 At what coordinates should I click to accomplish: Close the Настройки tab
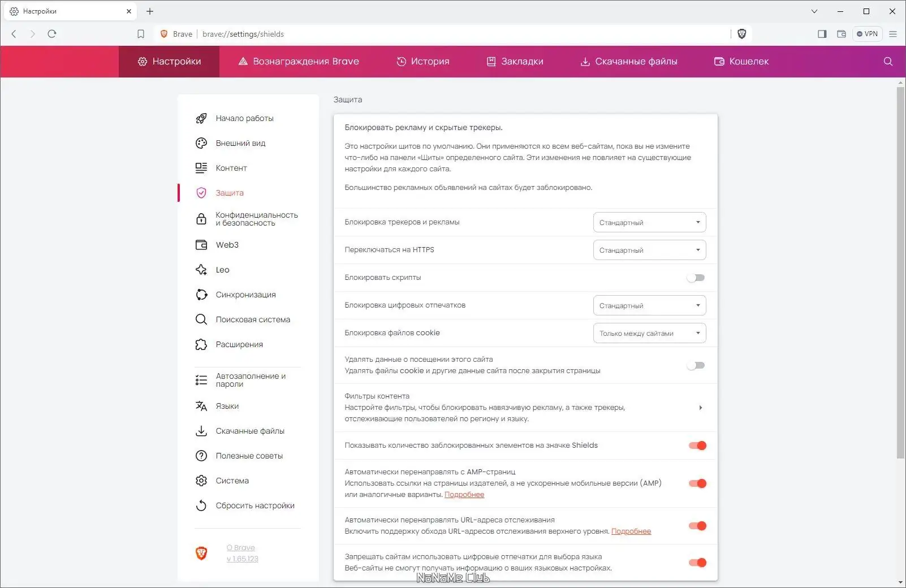pyautogui.click(x=129, y=11)
